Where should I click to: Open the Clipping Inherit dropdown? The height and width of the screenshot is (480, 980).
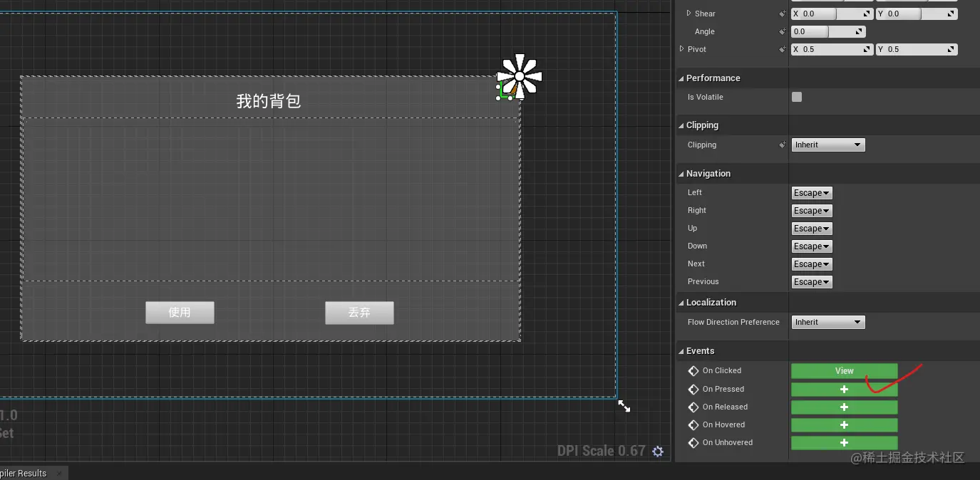(x=828, y=145)
